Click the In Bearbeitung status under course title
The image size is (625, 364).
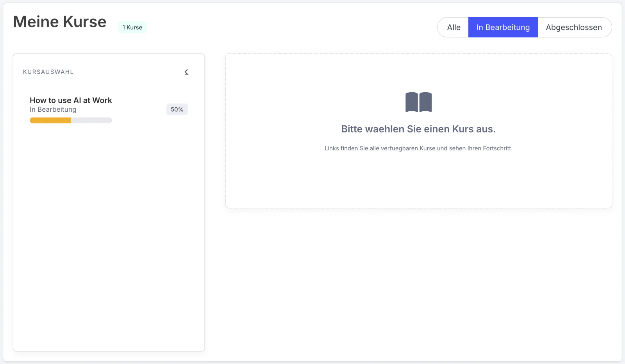coord(53,110)
